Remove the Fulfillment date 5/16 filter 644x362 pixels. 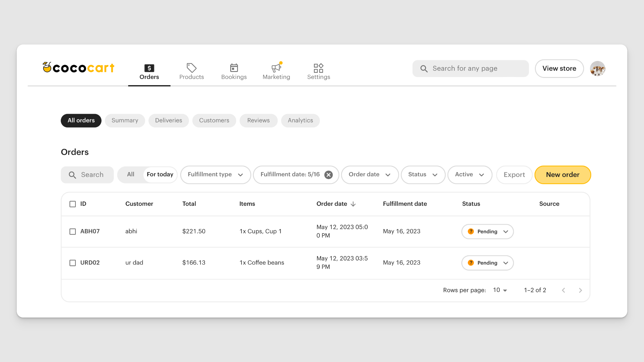(x=328, y=175)
